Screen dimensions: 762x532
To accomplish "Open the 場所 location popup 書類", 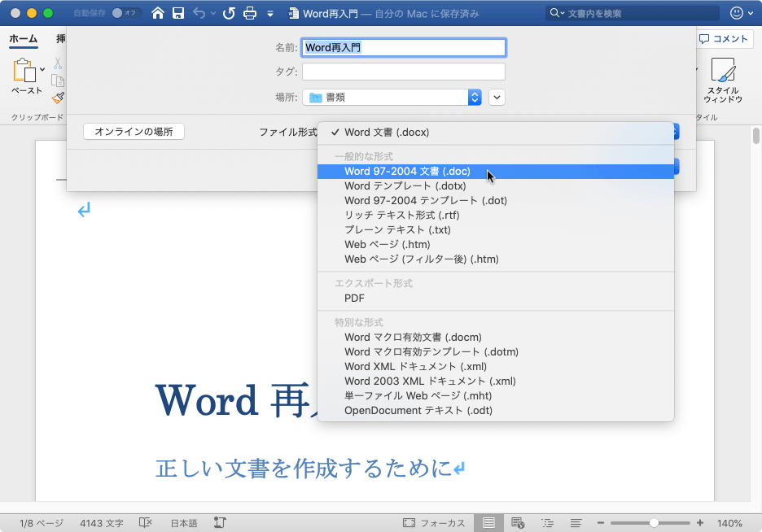I will (392, 97).
